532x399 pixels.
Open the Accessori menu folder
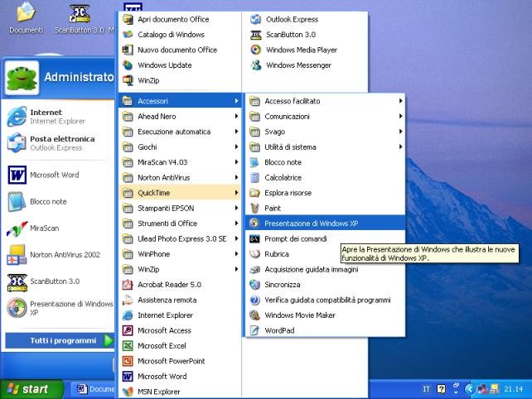[180, 101]
